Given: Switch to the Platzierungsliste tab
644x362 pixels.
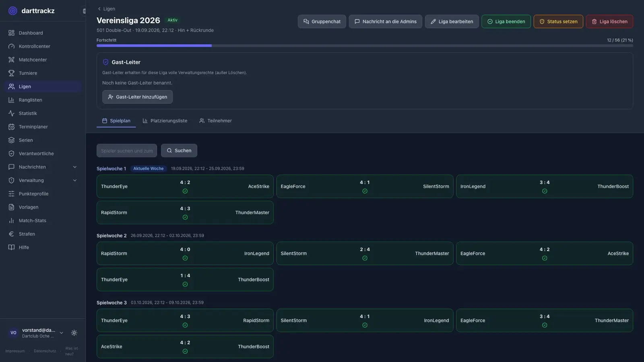Looking at the screenshot, I should point(165,121).
